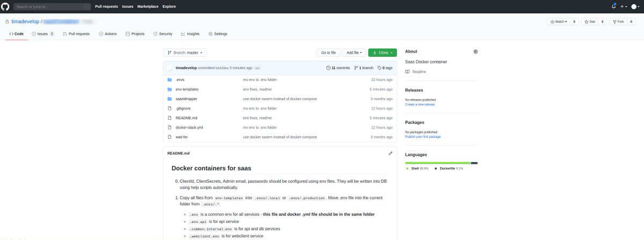
Task: Go to Explore
Action: pos(169,6)
